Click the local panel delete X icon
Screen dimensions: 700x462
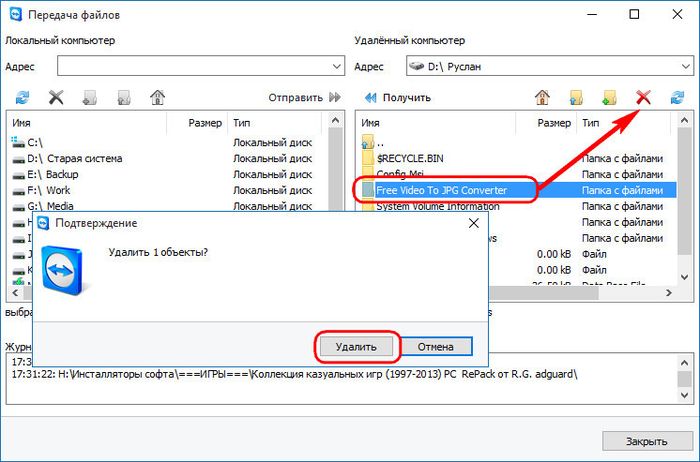click(56, 97)
